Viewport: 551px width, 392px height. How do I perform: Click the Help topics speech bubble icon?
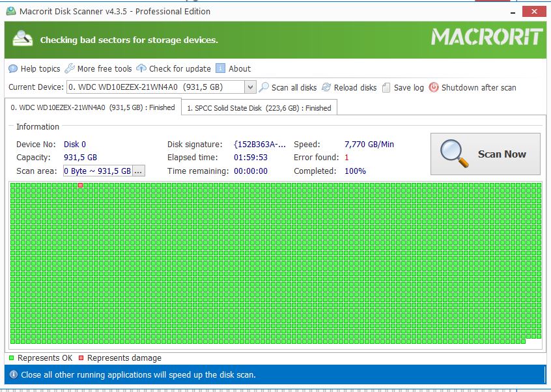click(x=13, y=68)
